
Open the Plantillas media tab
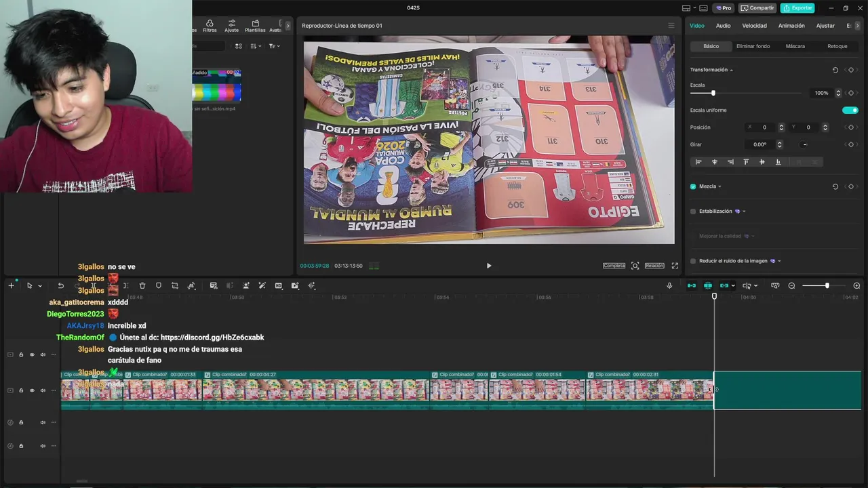[x=255, y=26]
